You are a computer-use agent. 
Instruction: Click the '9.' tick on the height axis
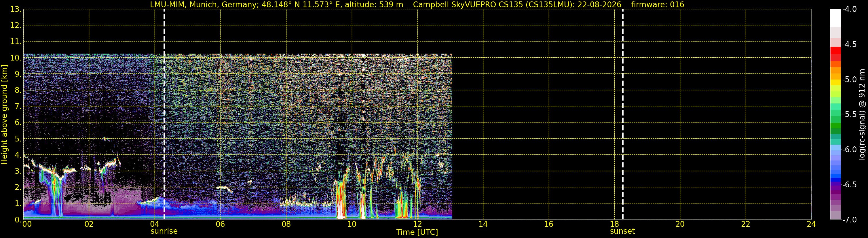[18, 74]
